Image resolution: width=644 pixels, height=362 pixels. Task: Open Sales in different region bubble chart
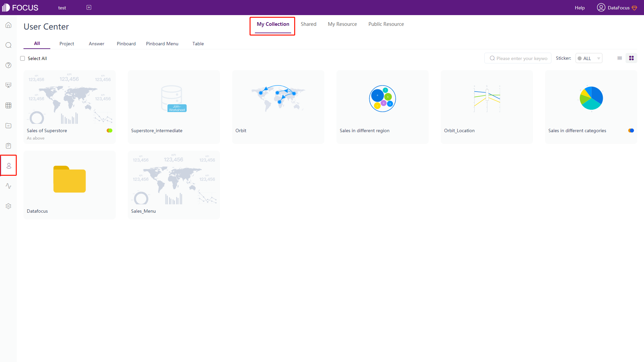(x=382, y=98)
